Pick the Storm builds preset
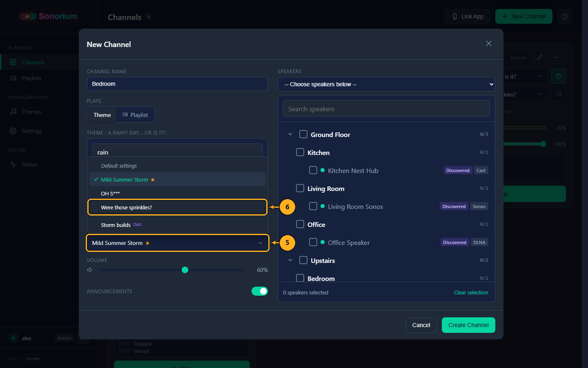 pos(177,225)
